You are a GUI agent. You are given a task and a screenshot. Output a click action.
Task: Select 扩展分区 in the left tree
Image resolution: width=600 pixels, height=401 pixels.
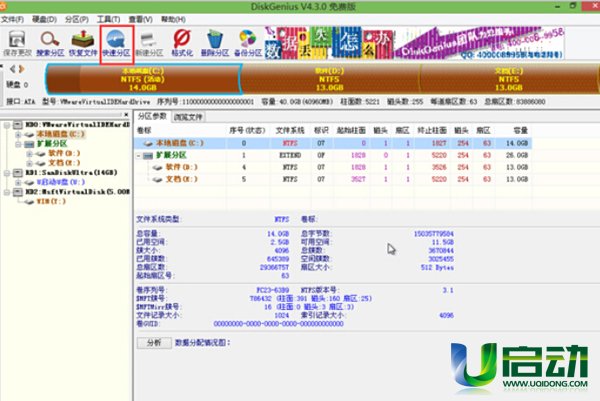pyautogui.click(x=52, y=144)
